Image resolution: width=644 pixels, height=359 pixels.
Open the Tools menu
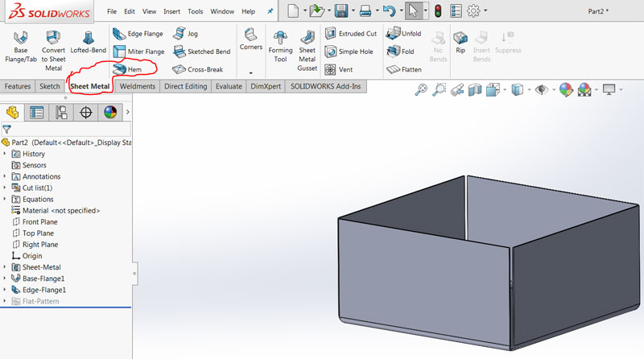[195, 11]
